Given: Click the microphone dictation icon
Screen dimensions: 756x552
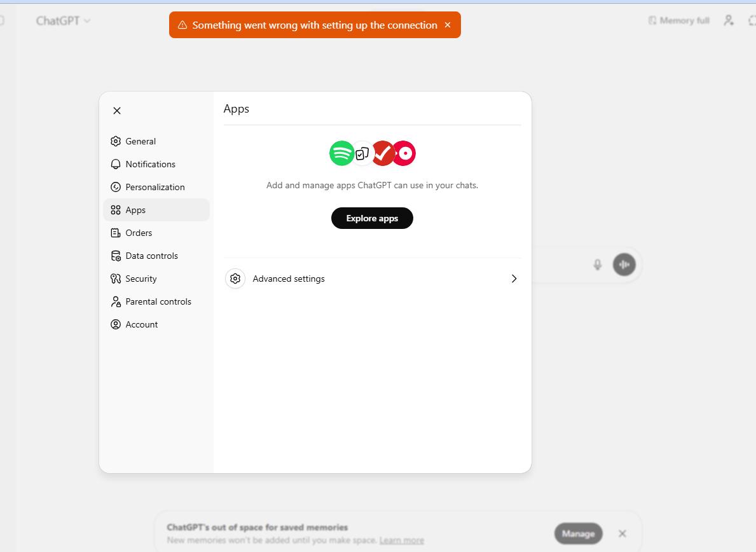Looking at the screenshot, I should (x=598, y=265).
